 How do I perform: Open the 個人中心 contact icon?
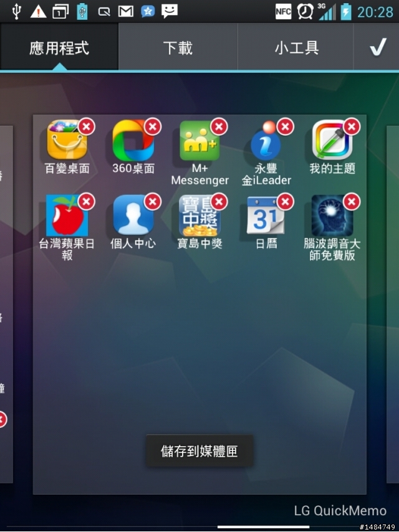[133, 216]
